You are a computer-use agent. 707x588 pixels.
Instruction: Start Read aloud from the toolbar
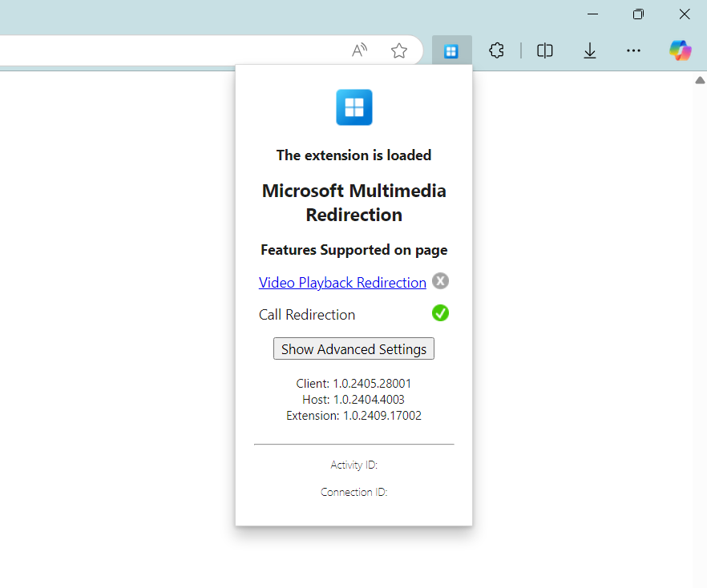[359, 50]
